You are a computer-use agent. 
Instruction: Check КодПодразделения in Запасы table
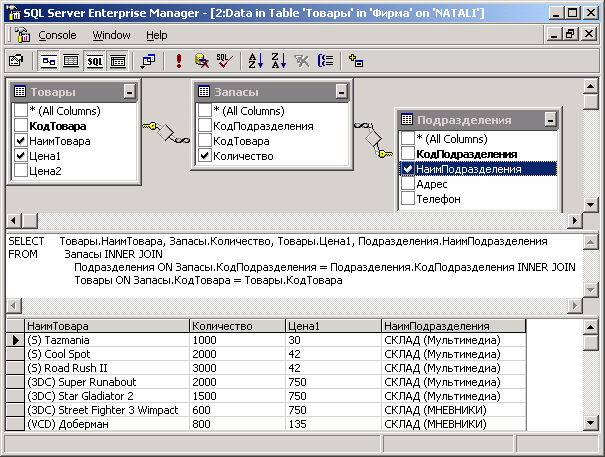click(204, 126)
